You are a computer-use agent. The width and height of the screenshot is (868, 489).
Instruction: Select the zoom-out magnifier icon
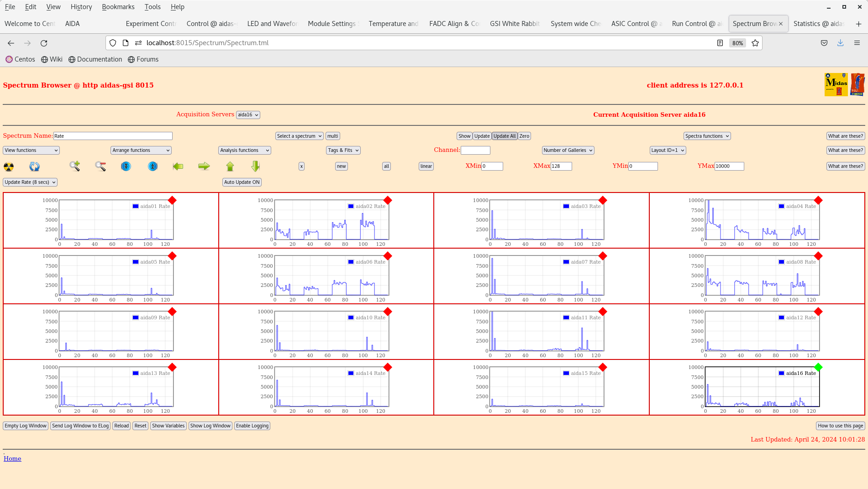(100, 166)
